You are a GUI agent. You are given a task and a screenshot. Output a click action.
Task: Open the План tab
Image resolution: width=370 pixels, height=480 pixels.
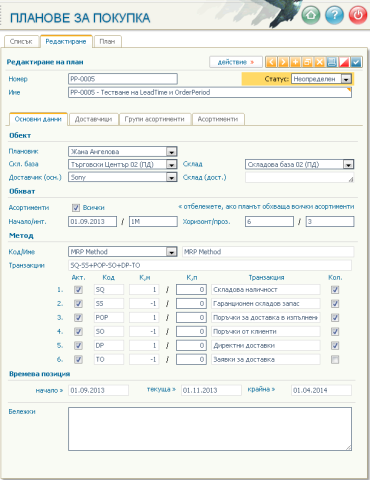(107, 41)
